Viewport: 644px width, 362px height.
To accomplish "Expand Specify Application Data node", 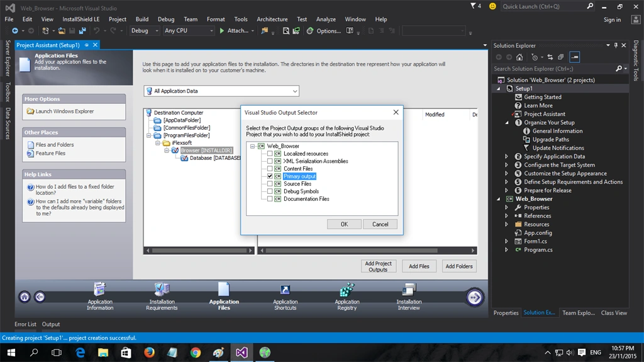I will (506, 156).
